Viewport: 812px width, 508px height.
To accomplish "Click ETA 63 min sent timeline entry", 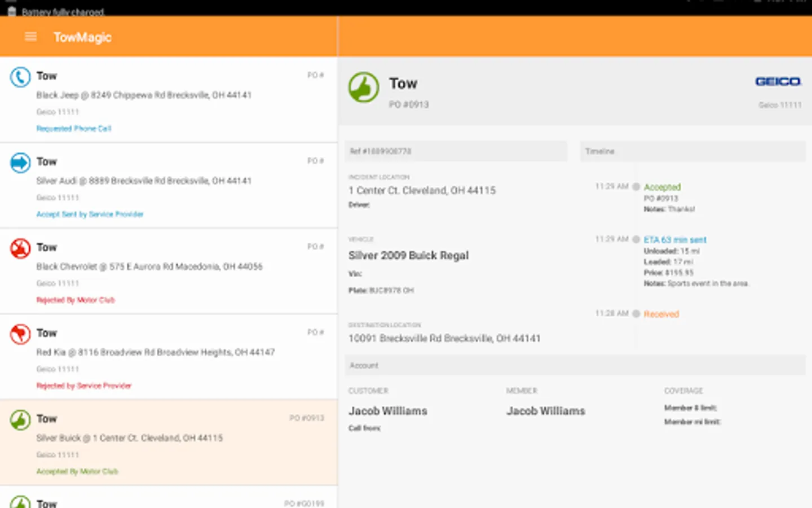I will [x=675, y=240].
